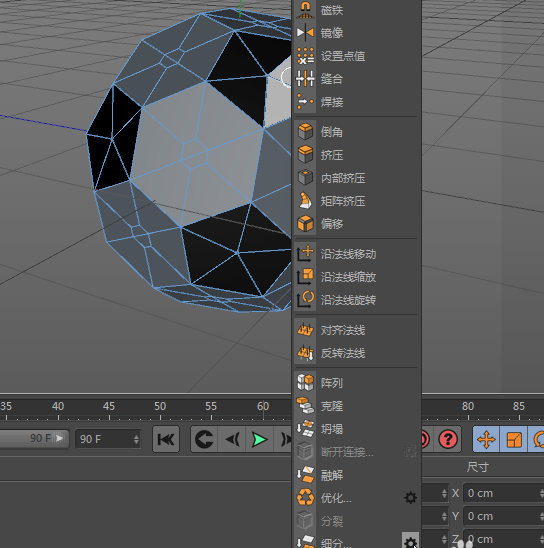Pick the 焊接 weld tool
The image size is (544, 548).
pyautogui.click(x=356, y=102)
